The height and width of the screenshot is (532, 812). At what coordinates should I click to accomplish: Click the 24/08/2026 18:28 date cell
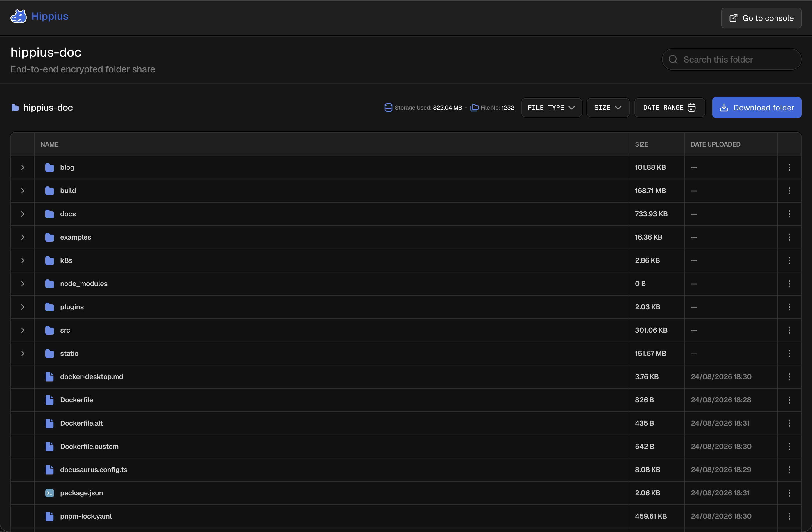coord(721,400)
